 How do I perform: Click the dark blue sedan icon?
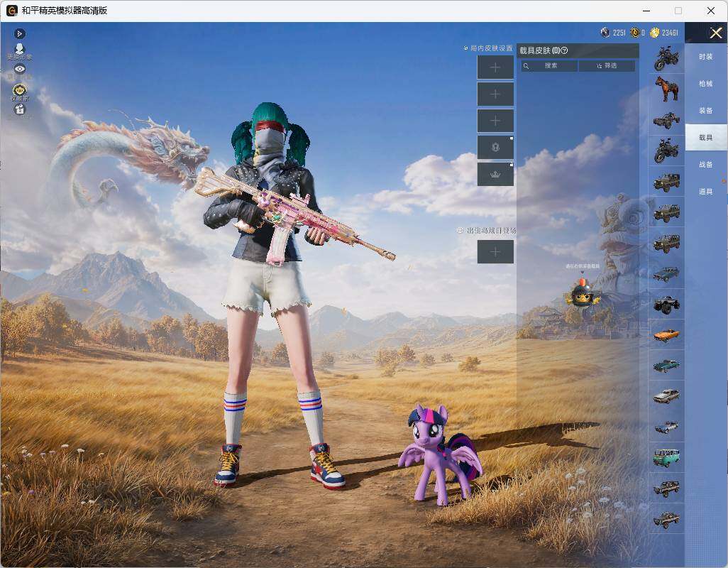(667, 273)
